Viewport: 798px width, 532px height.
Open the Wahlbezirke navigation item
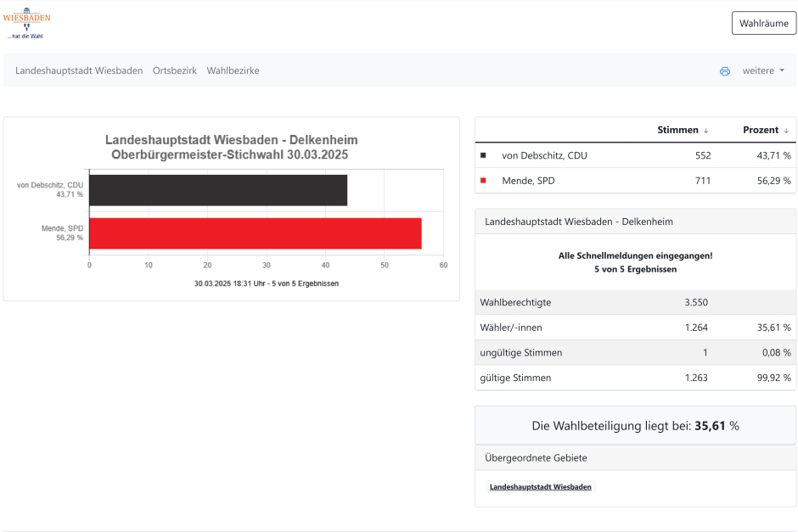pyautogui.click(x=233, y=71)
